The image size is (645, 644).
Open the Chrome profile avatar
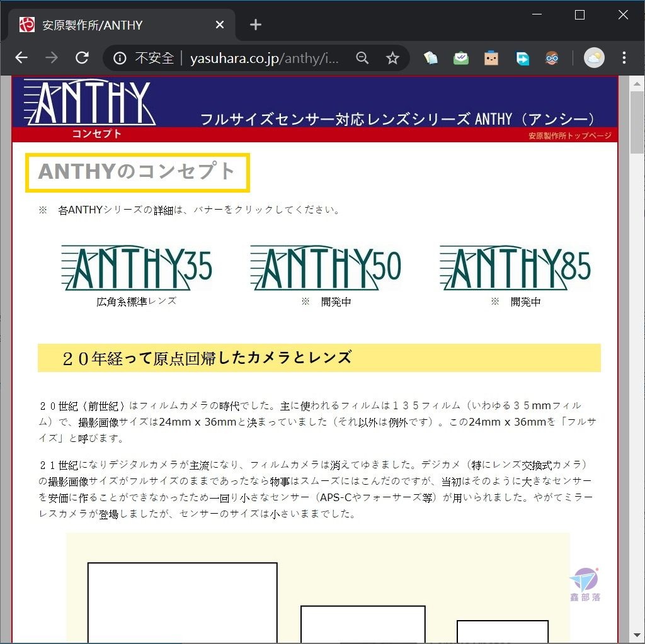(x=593, y=58)
